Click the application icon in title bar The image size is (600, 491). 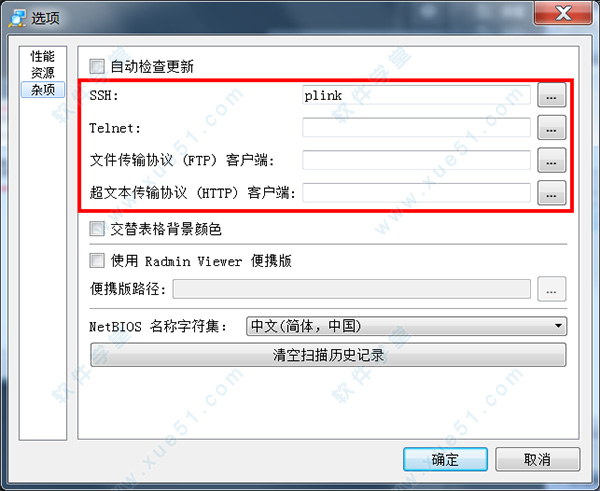(x=18, y=18)
